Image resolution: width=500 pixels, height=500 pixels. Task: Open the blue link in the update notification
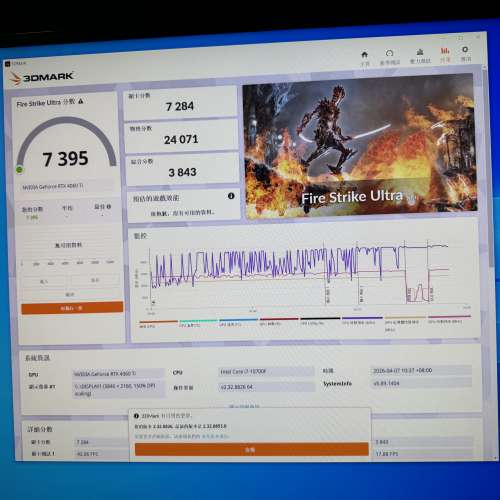point(216,436)
